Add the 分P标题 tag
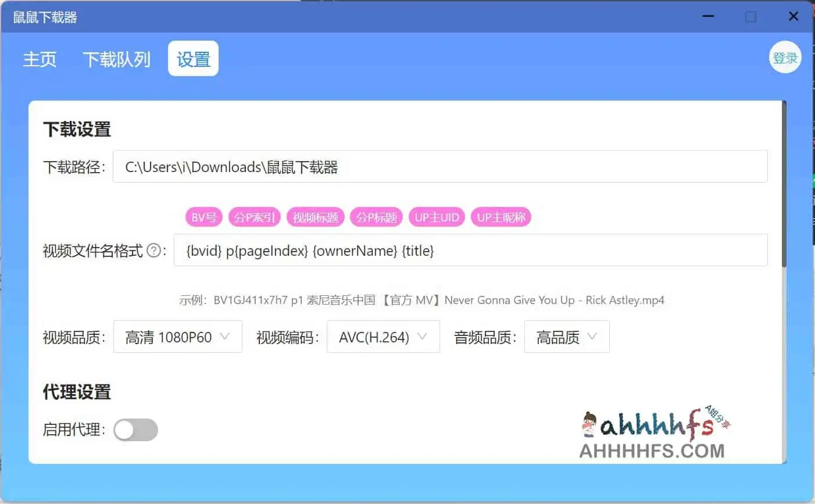Screen dimensions: 815x504 tap(377, 217)
